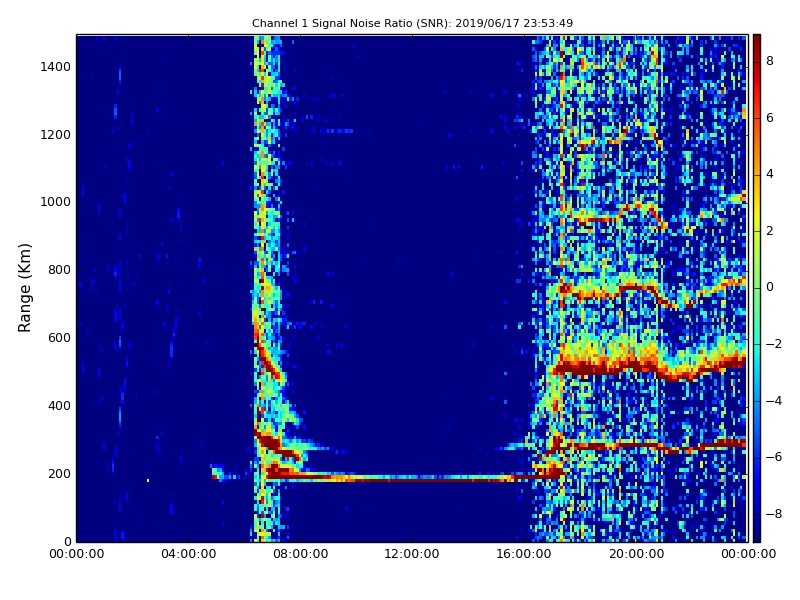Screen dimensions: 800x600
Task: Click the colorbar label 8
Action: coord(770,61)
